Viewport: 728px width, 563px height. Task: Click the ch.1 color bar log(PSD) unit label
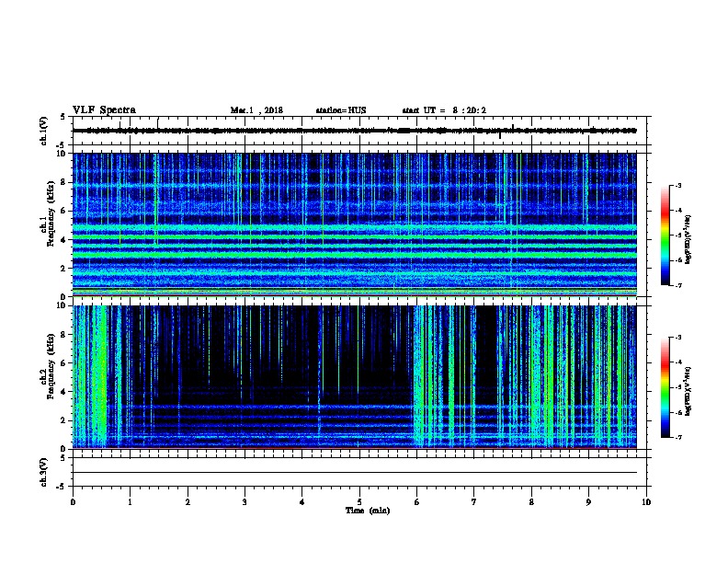coord(688,239)
